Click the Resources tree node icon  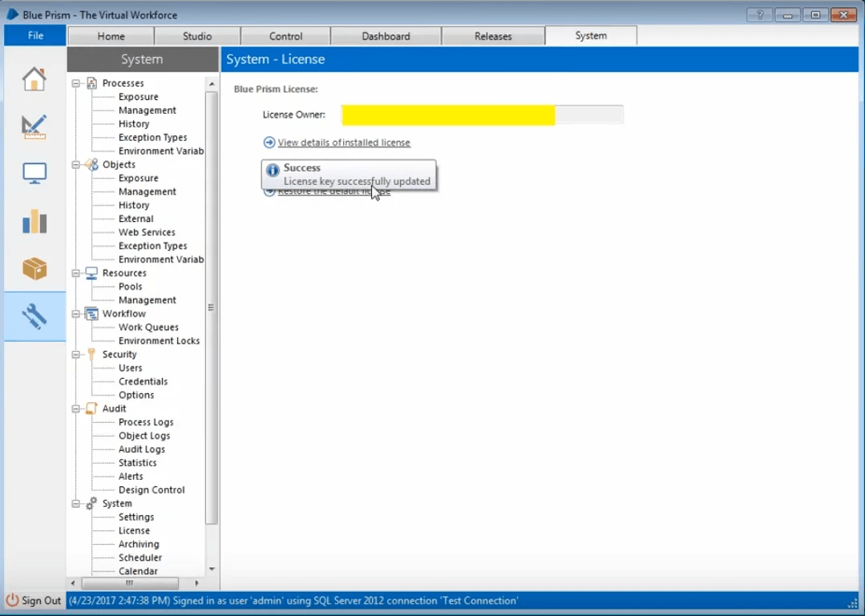pos(91,272)
